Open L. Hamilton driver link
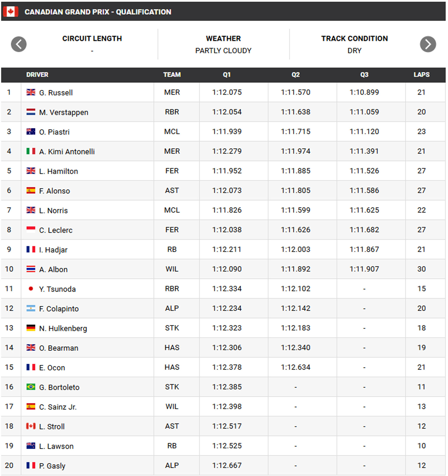448x476 pixels. tap(58, 171)
